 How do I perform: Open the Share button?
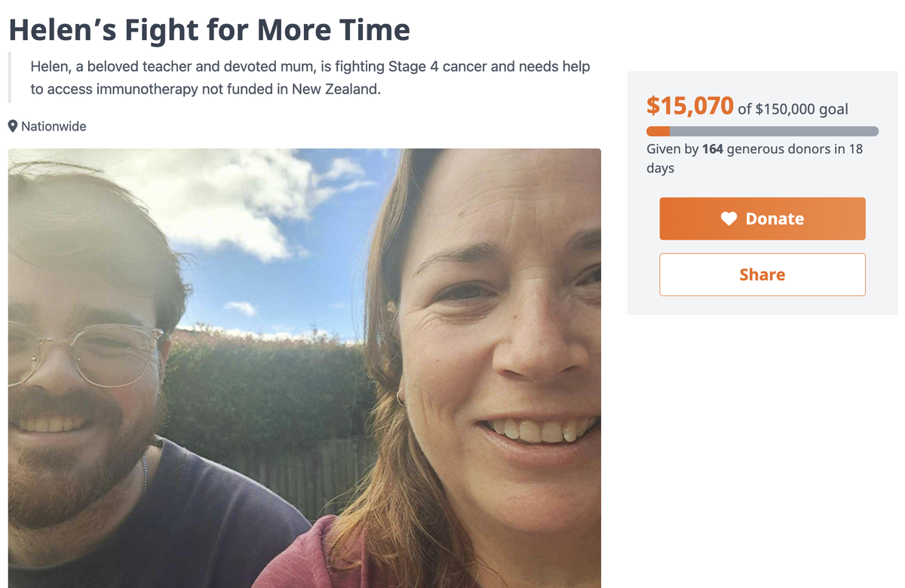coord(762,274)
